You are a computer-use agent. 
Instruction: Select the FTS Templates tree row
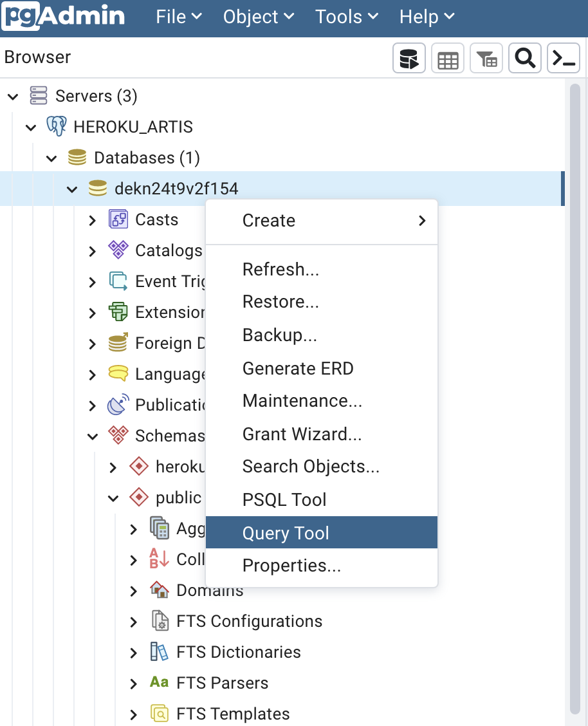[282, 714]
